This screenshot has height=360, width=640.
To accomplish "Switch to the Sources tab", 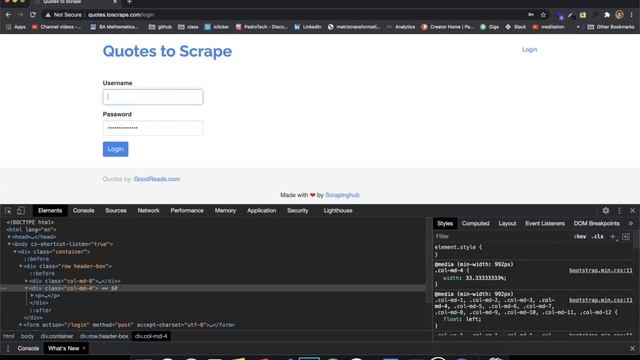I will tap(116, 211).
